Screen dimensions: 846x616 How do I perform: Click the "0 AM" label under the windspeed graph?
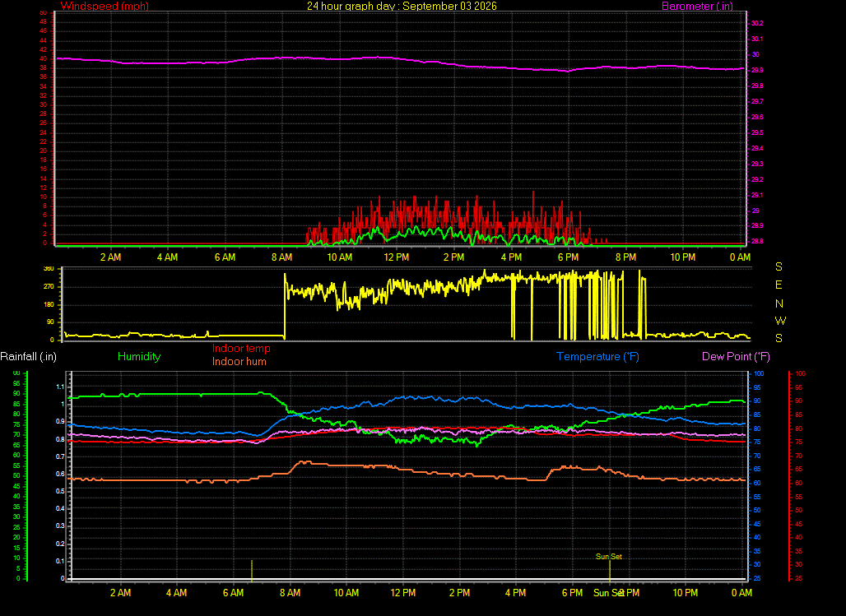(x=741, y=257)
